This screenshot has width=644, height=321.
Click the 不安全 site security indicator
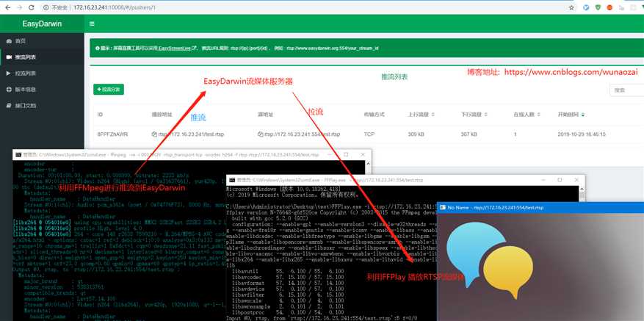pos(56,8)
